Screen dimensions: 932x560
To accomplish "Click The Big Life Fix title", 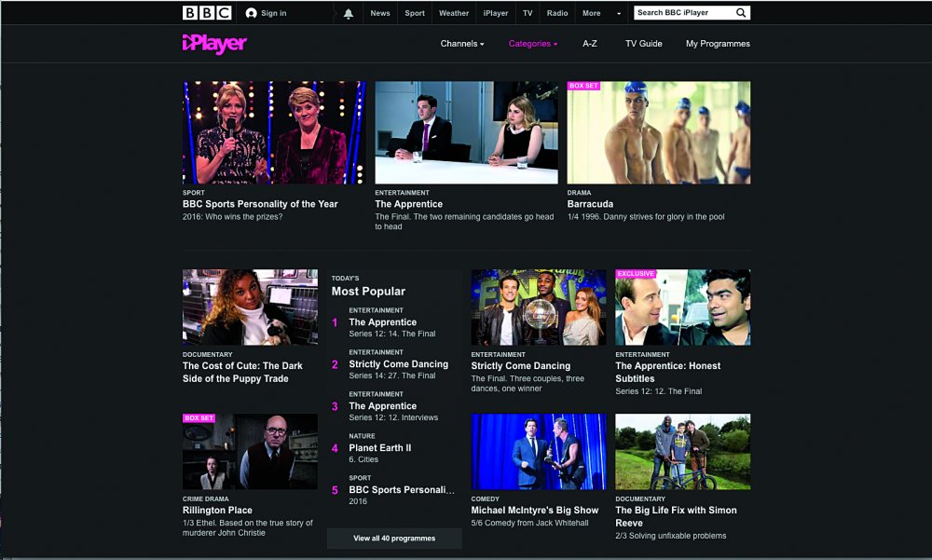I will (x=676, y=516).
